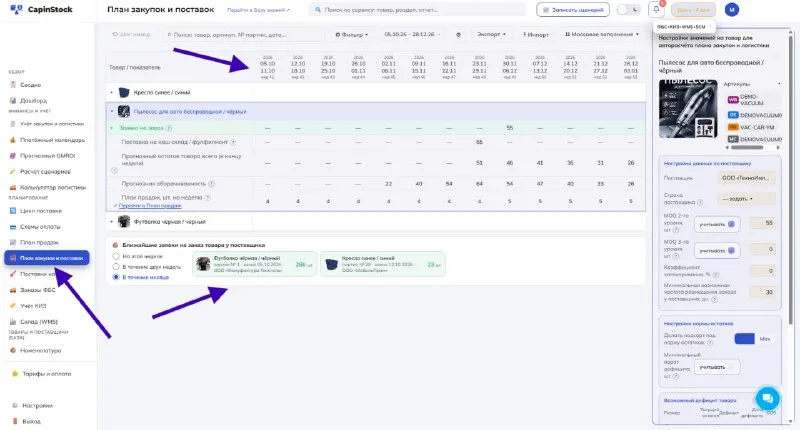Viewport: 800px width, 430px height.
Task: Open Прогнозный GMROI page
Action: (x=47, y=156)
